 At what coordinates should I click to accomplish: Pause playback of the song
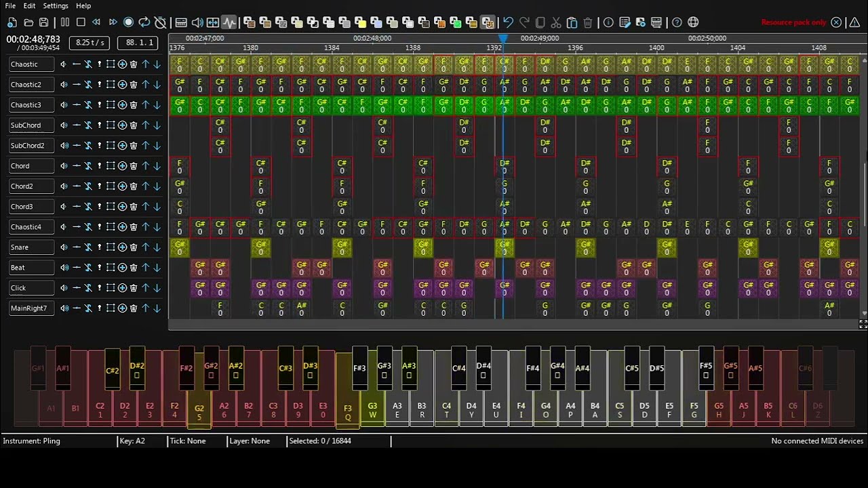[65, 22]
